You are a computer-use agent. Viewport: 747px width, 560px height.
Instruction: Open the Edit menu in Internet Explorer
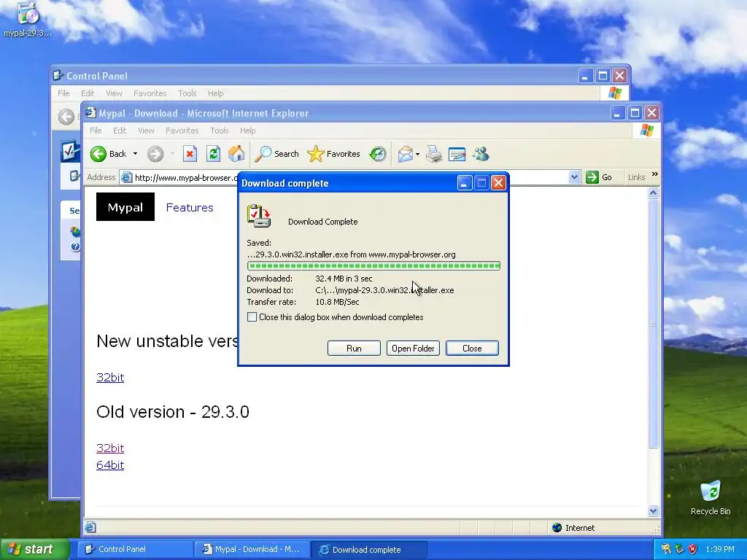click(120, 131)
